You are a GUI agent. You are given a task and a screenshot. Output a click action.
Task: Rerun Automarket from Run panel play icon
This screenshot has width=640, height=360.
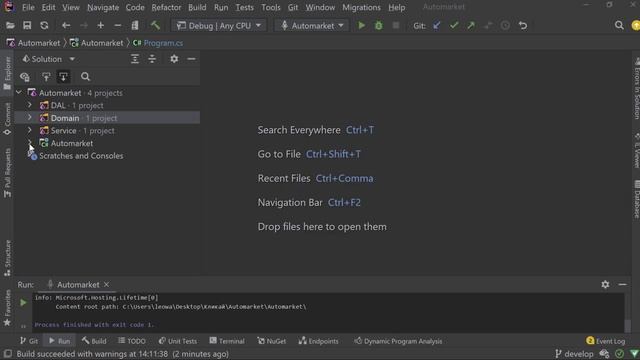pyautogui.click(x=23, y=303)
